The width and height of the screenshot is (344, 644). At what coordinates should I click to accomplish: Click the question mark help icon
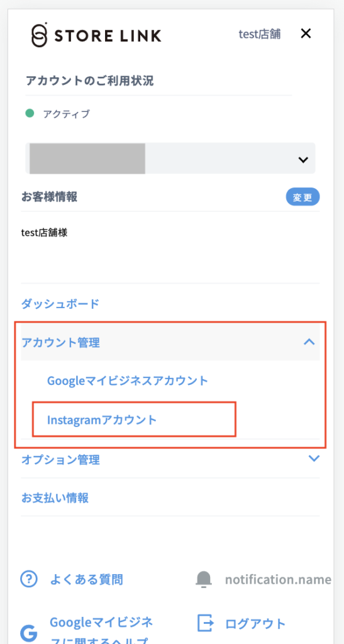[x=29, y=579]
